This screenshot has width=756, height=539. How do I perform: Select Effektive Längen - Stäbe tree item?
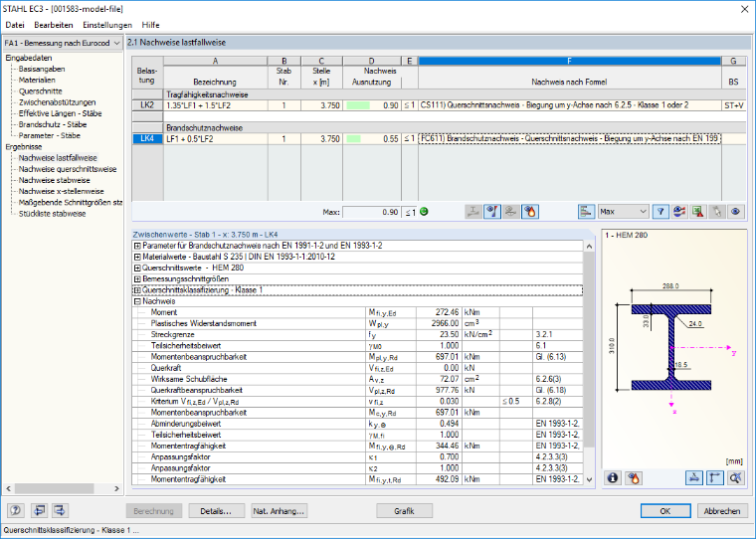tap(61, 113)
